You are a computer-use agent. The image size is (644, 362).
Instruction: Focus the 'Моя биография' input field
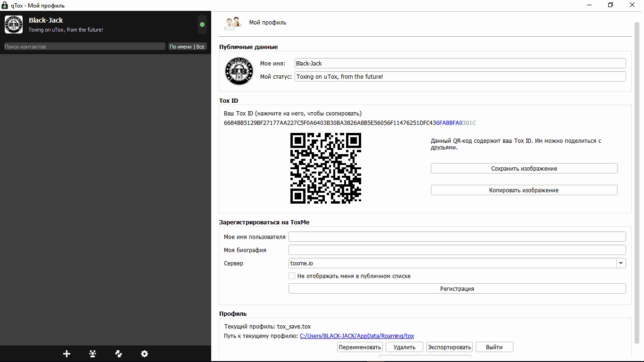click(x=457, y=250)
